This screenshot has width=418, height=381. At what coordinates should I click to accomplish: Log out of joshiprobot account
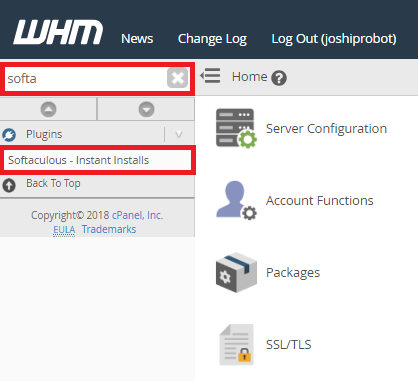[334, 39]
